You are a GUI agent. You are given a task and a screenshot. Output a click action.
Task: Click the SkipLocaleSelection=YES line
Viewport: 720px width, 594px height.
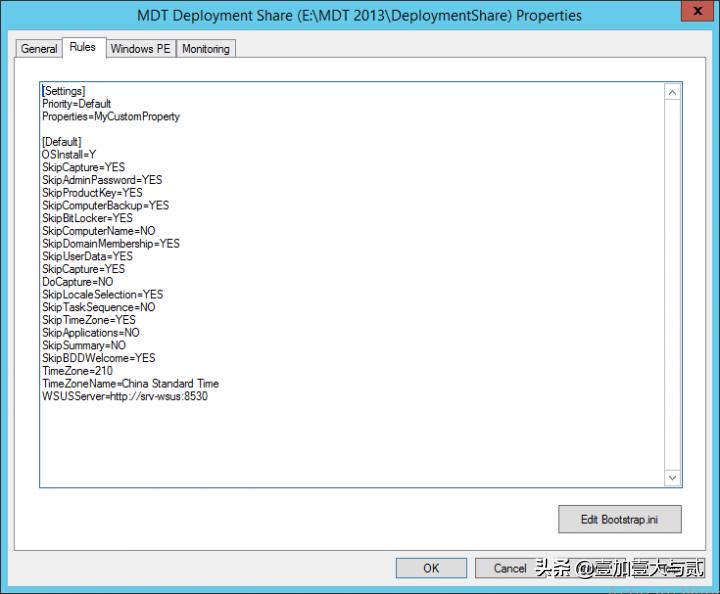coord(102,294)
